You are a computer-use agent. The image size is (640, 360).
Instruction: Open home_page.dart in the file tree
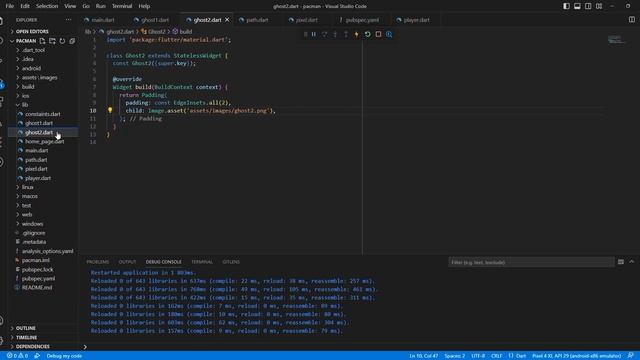[44, 142]
